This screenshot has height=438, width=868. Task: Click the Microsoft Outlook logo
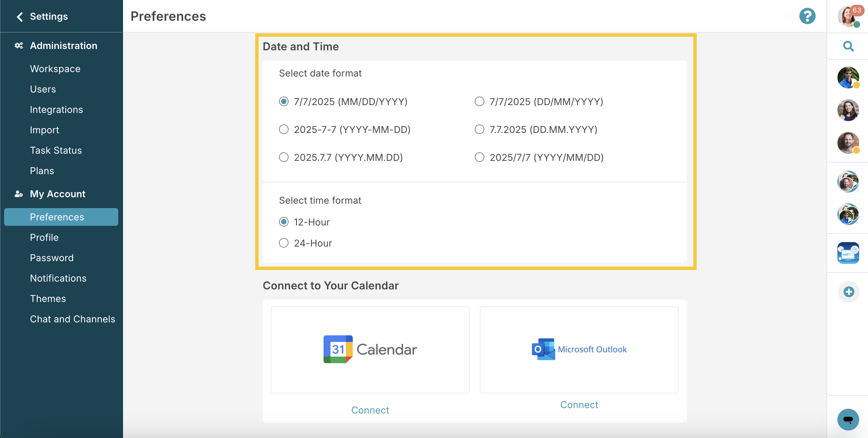pos(578,349)
